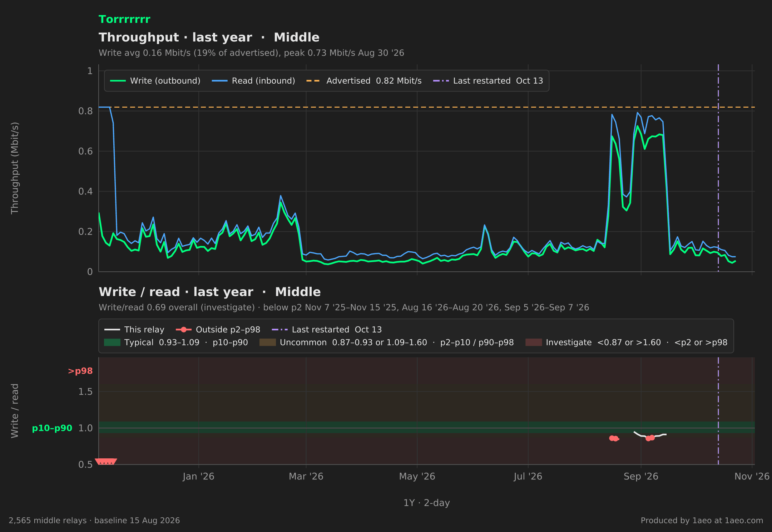The image size is (772, 532).
Task: Click the 2,565 middle relays baseline footer
Action: tap(94, 521)
